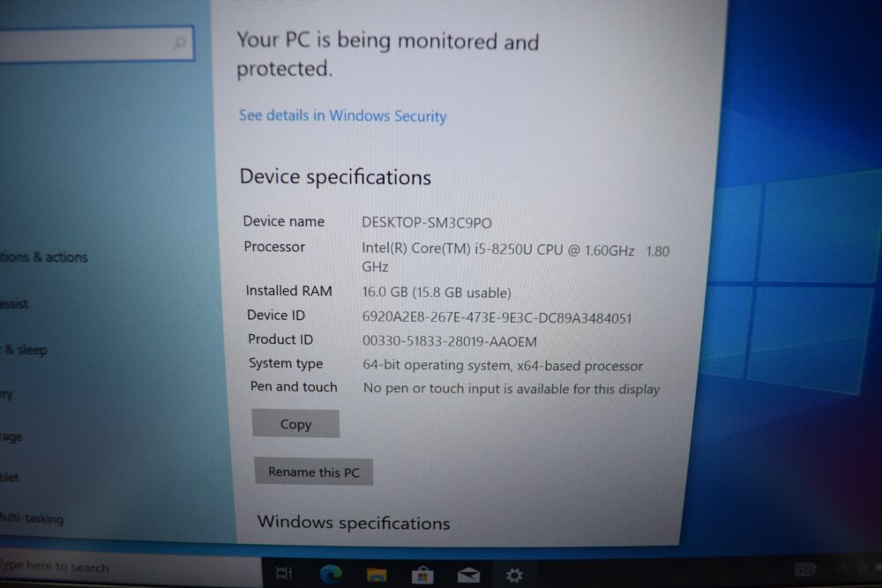Image resolution: width=882 pixels, height=588 pixels.
Task: Open File Explorer from the taskbar
Action: [377, 575]
